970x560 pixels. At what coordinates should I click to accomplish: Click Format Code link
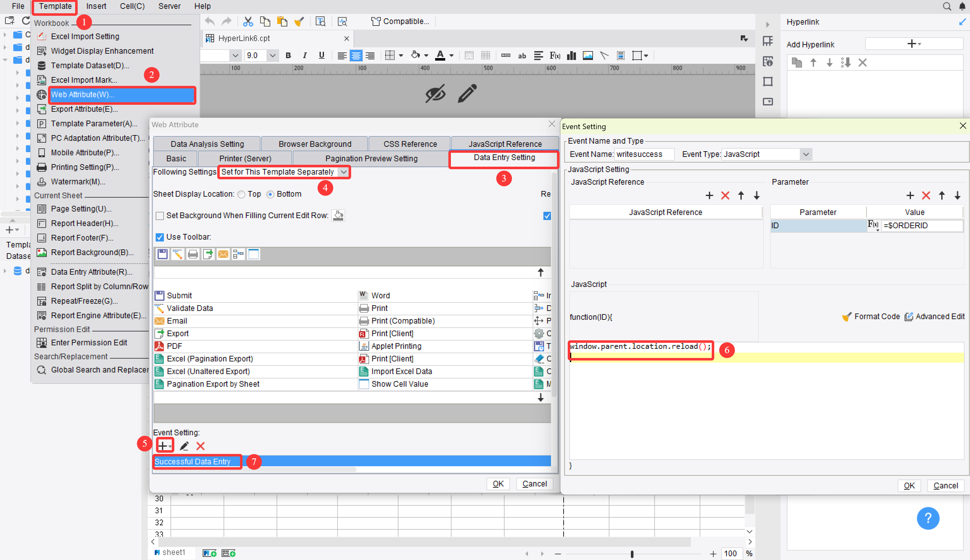[871, 317]
